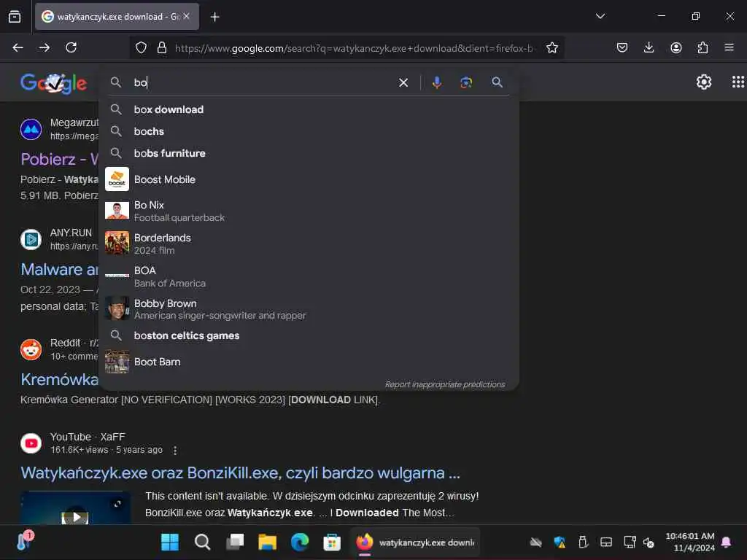Open Task View on taskbar
747x560 pixels.
[x=234, y=542]
